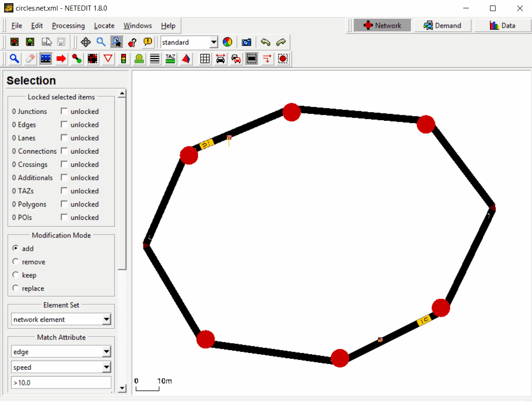The height and width of the screenshot is (402, 532).
Task: Switch to the Demand supermode tab
Action: pos(442,25)
